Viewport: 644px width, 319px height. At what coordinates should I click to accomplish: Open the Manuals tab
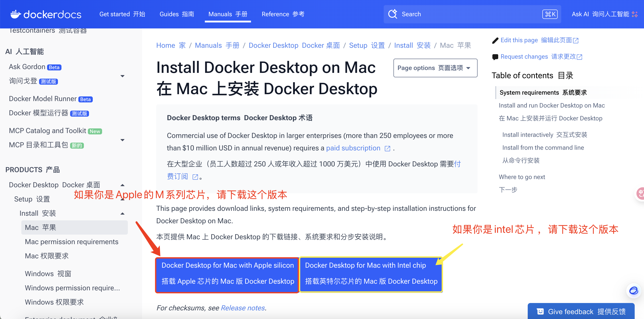(x=228, y=14)
